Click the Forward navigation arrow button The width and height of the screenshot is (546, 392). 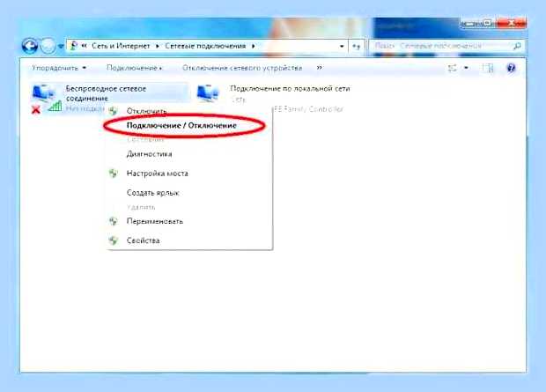pos(48,46)
